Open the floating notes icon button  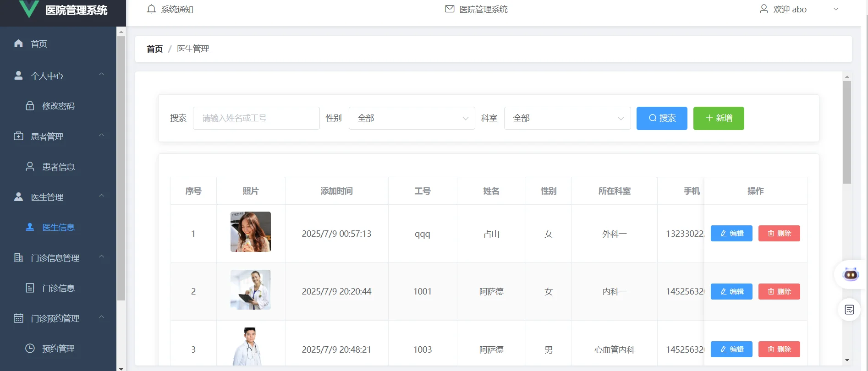coord(849,310)
